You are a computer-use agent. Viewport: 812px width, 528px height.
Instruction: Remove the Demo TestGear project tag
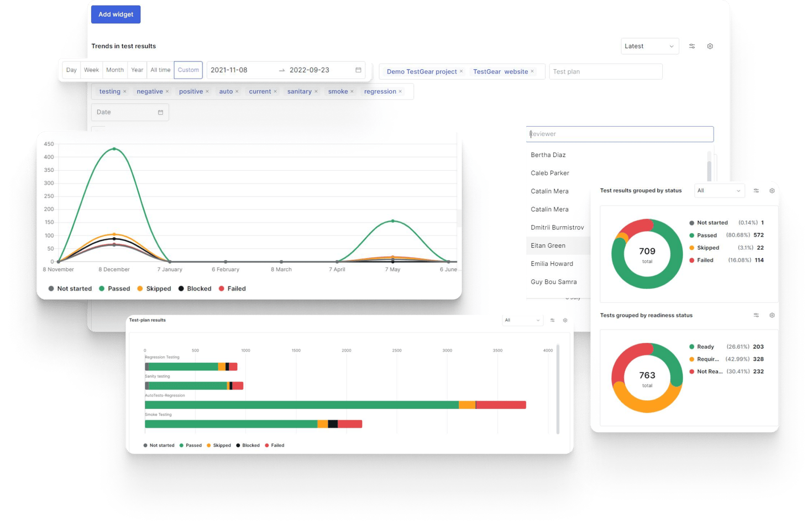461,71
